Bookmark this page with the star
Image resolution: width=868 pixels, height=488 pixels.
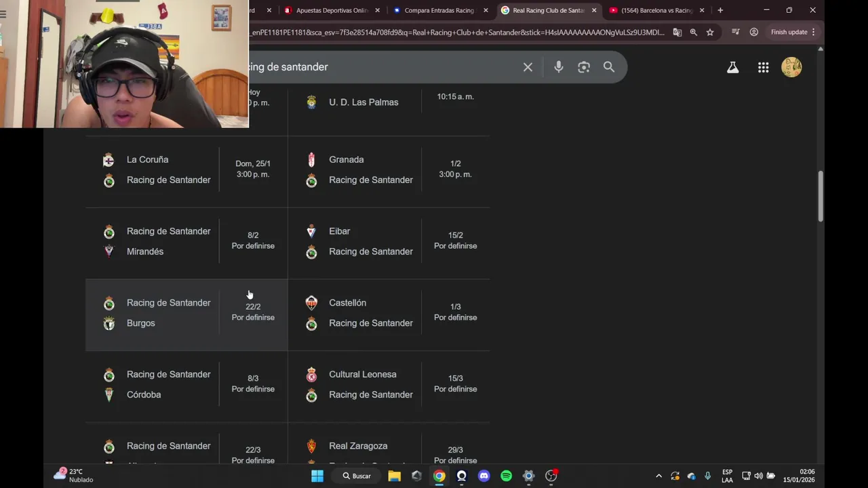pos(710,32)
